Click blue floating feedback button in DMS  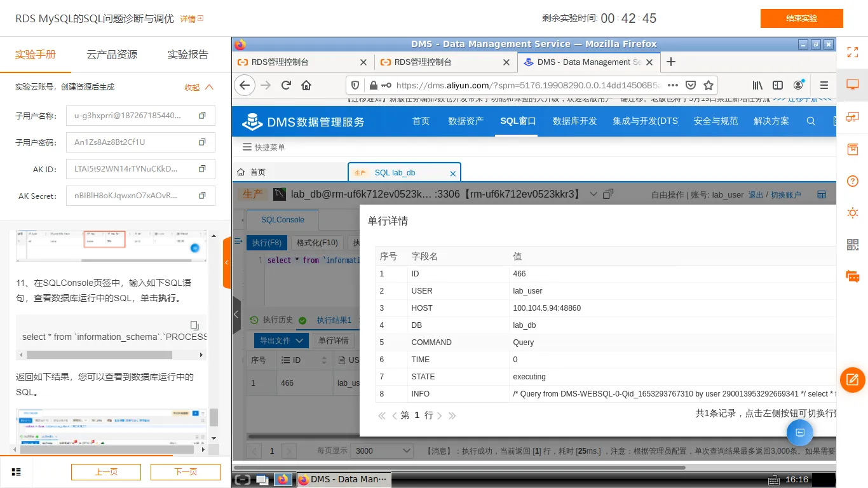coord(800,433)
